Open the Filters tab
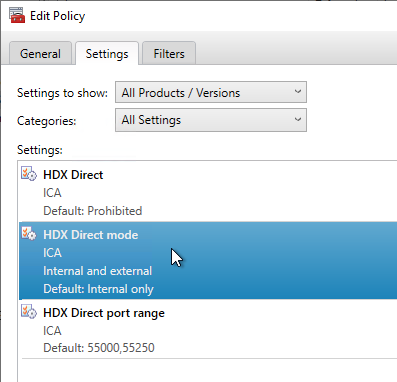The width and height of the screenshot is (397, 382). tap(169, 53)
